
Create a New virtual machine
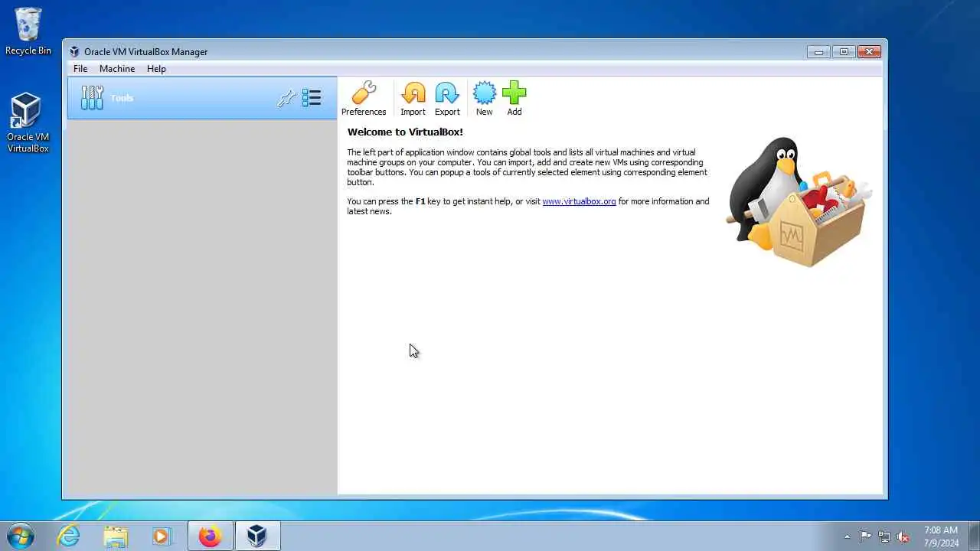(x=485, y=99)
